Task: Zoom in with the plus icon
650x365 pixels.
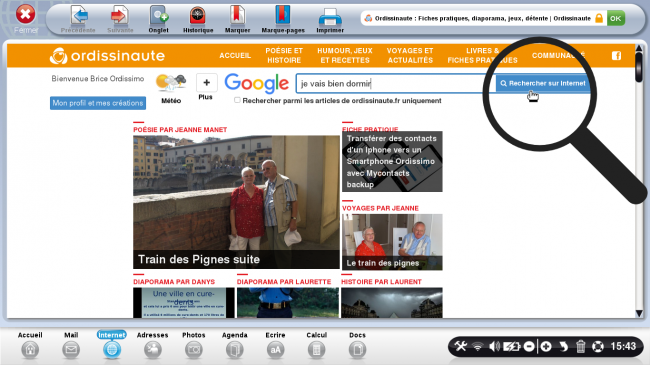Action: [x=546, y=346]
